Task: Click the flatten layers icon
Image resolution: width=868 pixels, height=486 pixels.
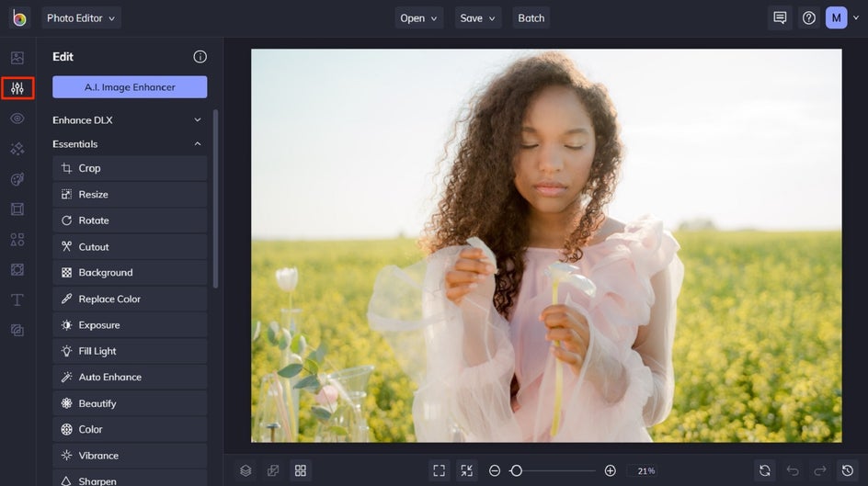Action: (273, 470)
